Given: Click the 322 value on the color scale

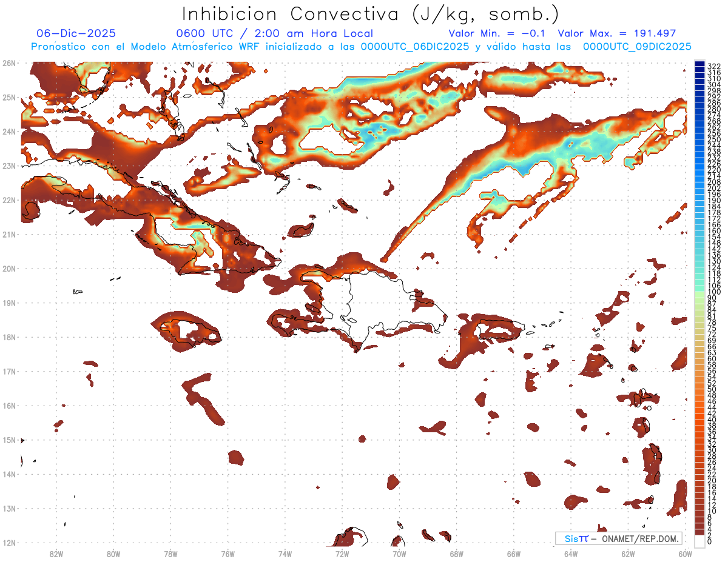Looking at the screenshot, I should point(714,66).
